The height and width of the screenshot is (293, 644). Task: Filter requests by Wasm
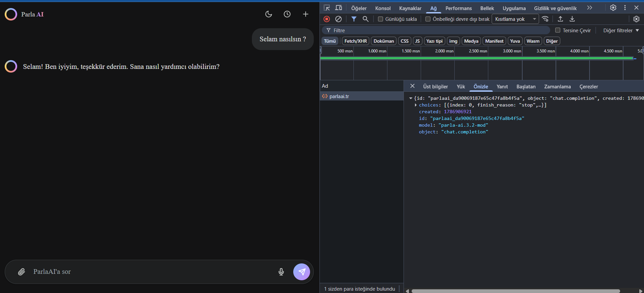(533, 41)
